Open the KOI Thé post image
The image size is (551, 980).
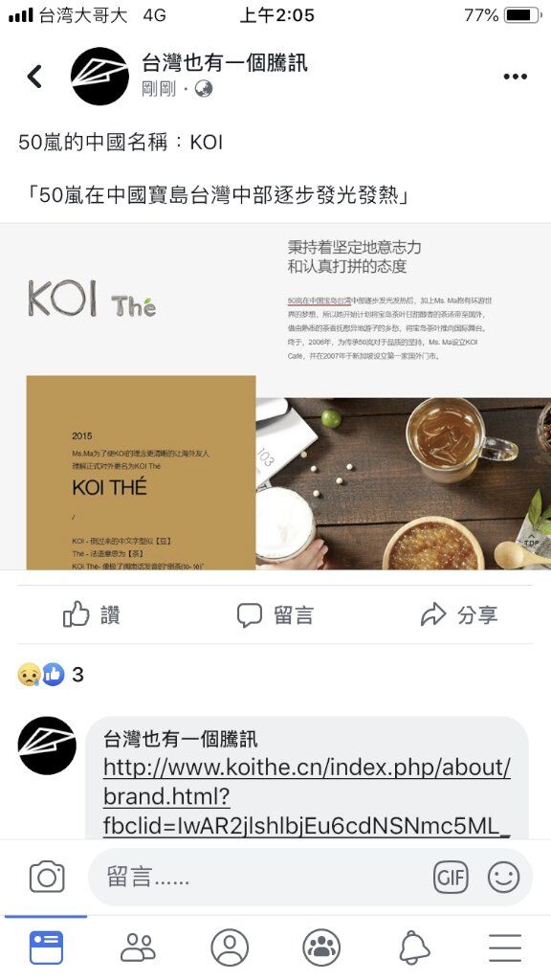coord(275,396)
